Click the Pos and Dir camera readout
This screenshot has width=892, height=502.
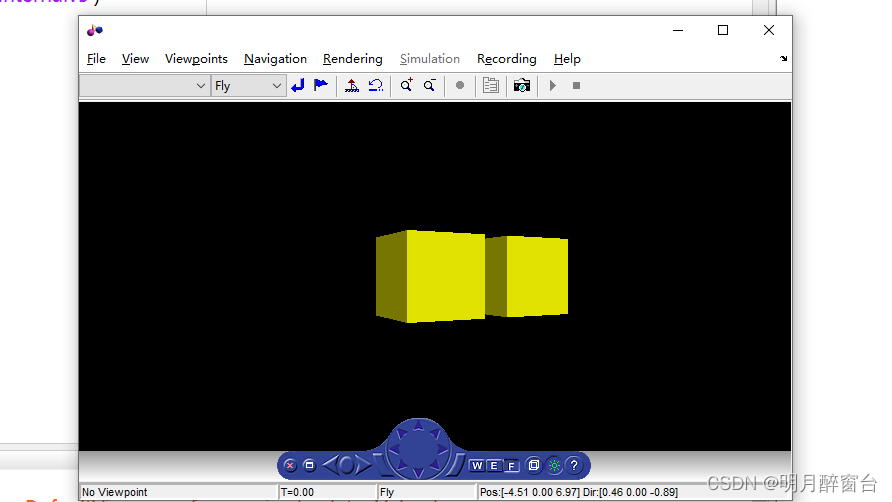pos(579,492)
